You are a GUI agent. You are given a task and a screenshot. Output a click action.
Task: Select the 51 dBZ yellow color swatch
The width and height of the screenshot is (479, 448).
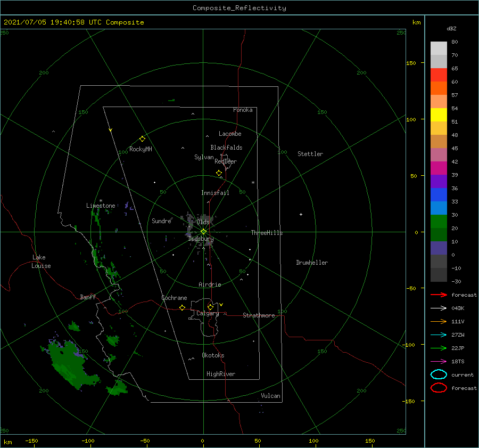click(x=439, y=115)
